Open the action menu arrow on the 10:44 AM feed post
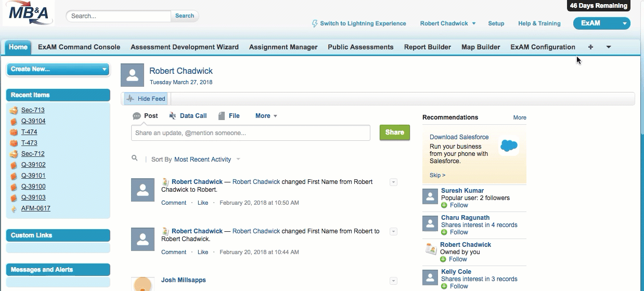Image resolution: width=644 pixels, height=291 pixels. coord(393,231)
